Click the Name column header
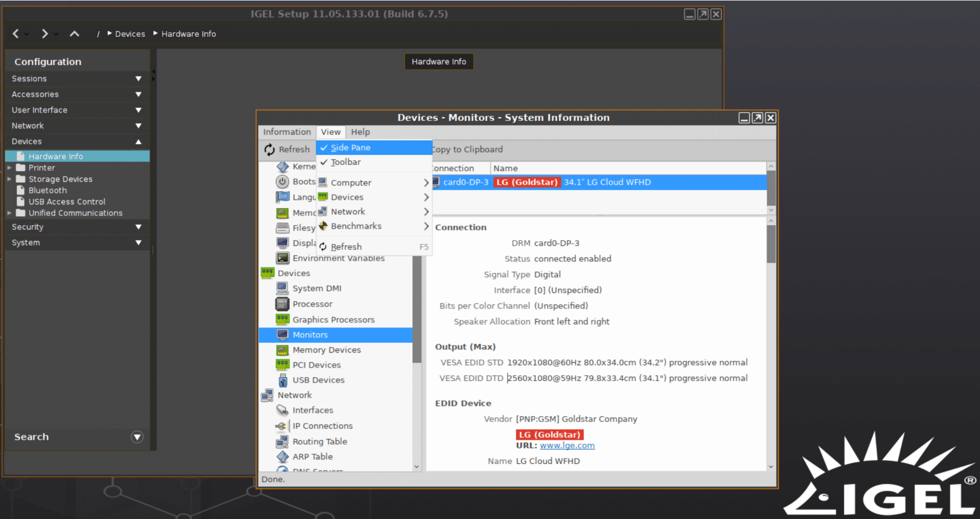This screenshot has width=980, height=519. (628, 168)
